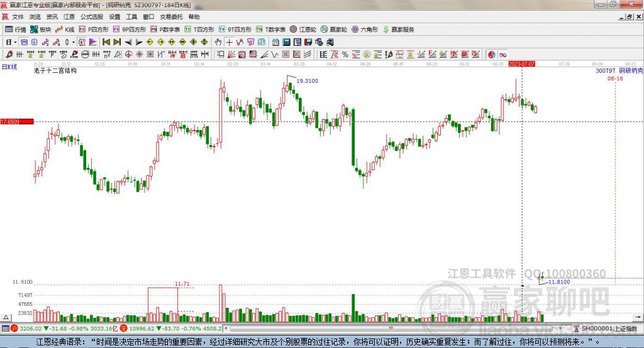Jump to last bar arrow icon
This screenshot has height=348, width=644.
coord(117,42)
